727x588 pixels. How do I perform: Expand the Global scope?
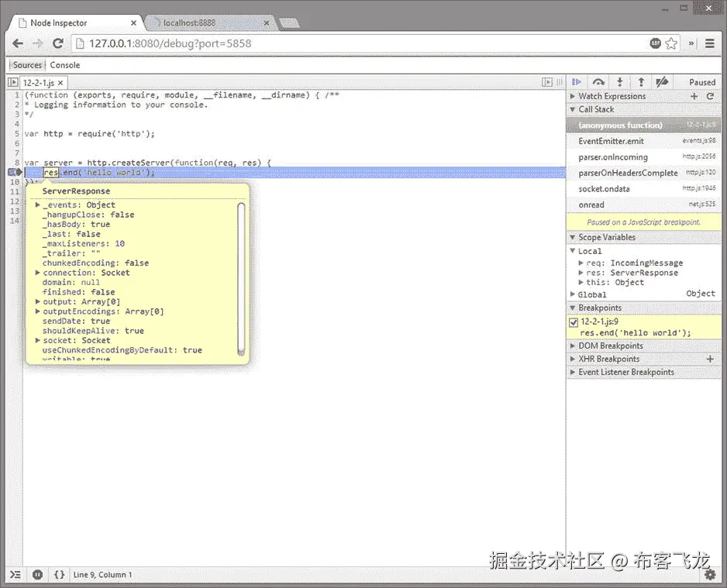tap(573, 294)
